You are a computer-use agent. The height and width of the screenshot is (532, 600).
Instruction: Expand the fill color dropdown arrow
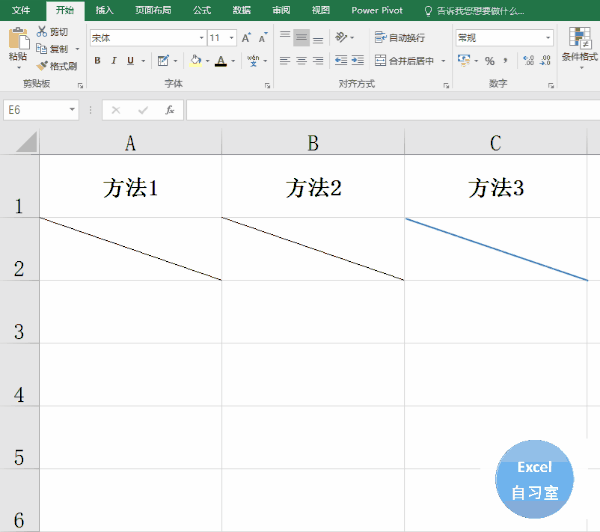(207, 60)
